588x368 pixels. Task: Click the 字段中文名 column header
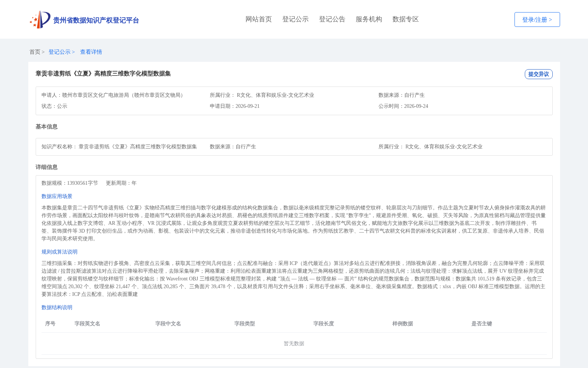point(168,323)
